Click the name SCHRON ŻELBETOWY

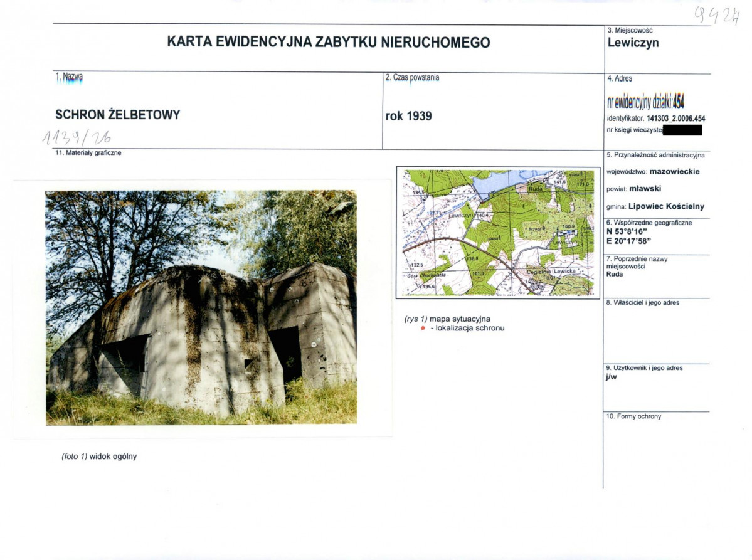click(117, 115)
